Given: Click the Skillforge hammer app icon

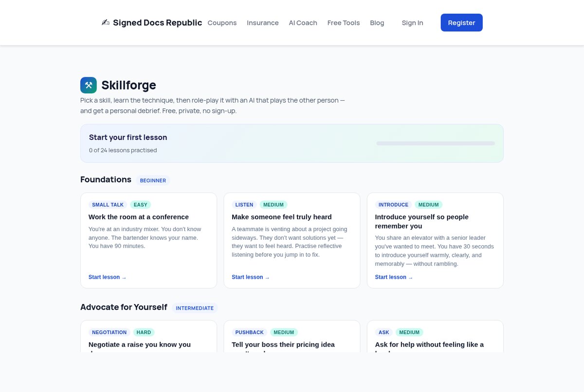Looking at the screenshot, I should click(89, 85).
